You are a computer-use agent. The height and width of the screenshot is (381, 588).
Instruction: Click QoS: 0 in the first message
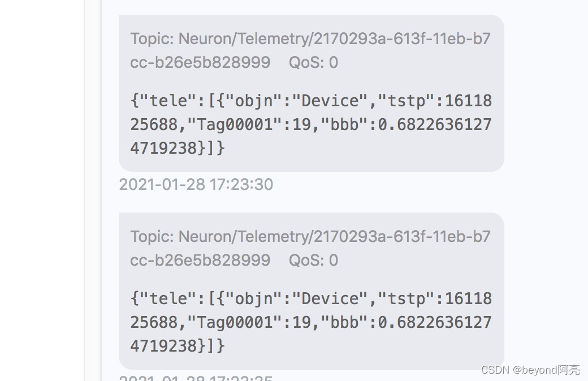(313, 62)
